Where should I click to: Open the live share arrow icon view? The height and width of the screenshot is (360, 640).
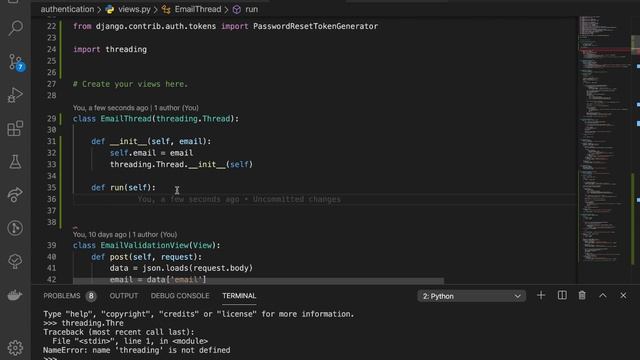[x=16, y=195]
